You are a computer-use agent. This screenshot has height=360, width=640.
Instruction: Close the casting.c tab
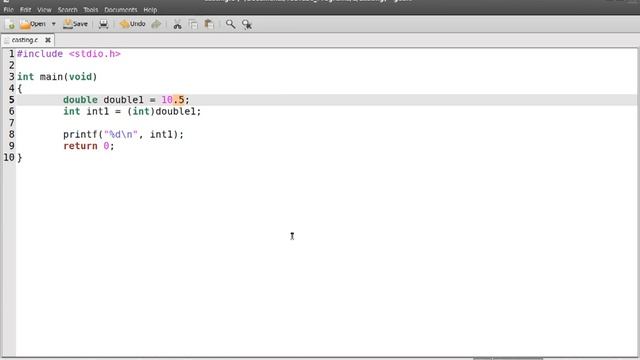click(48, 40)
